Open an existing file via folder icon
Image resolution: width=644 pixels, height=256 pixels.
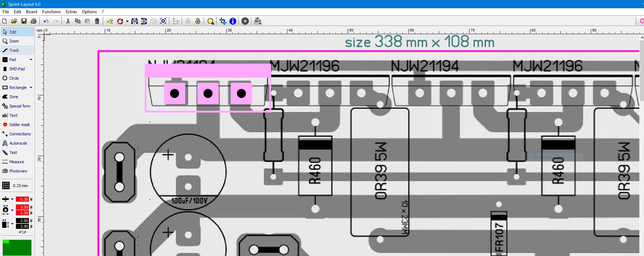click(x=14, y=21)
